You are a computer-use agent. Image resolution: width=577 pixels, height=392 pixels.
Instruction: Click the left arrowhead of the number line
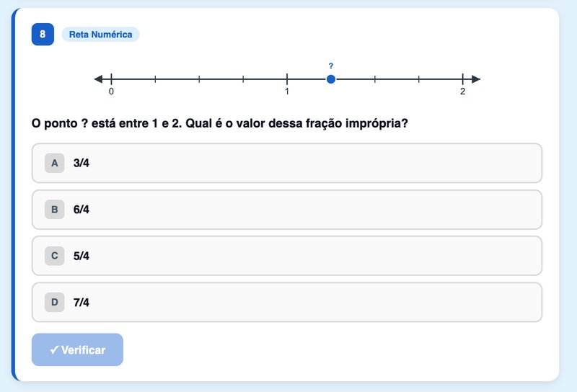pos(98,79)
